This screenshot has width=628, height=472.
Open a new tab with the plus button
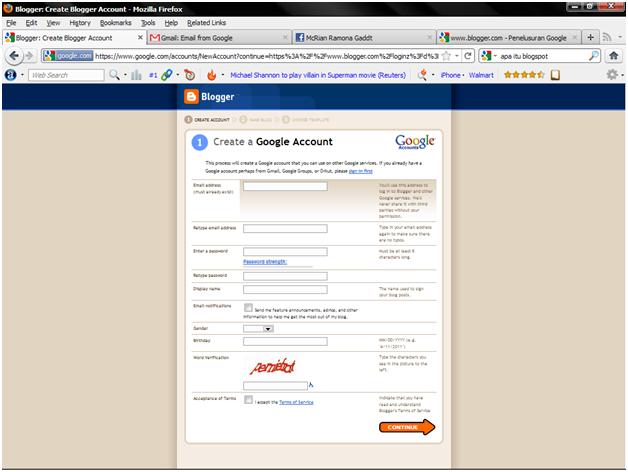pyautogui.click(x=590, y=38)
